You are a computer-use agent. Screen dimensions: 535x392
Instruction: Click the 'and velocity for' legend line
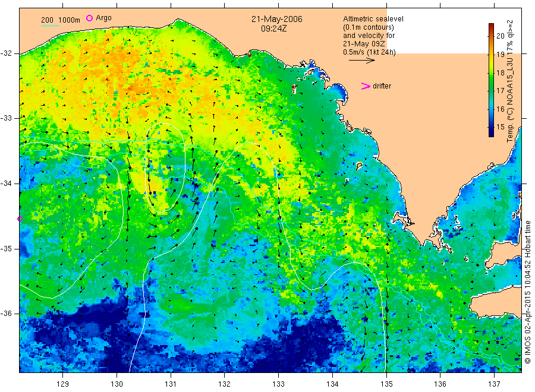pyautogui.click(x=369, y=36)
